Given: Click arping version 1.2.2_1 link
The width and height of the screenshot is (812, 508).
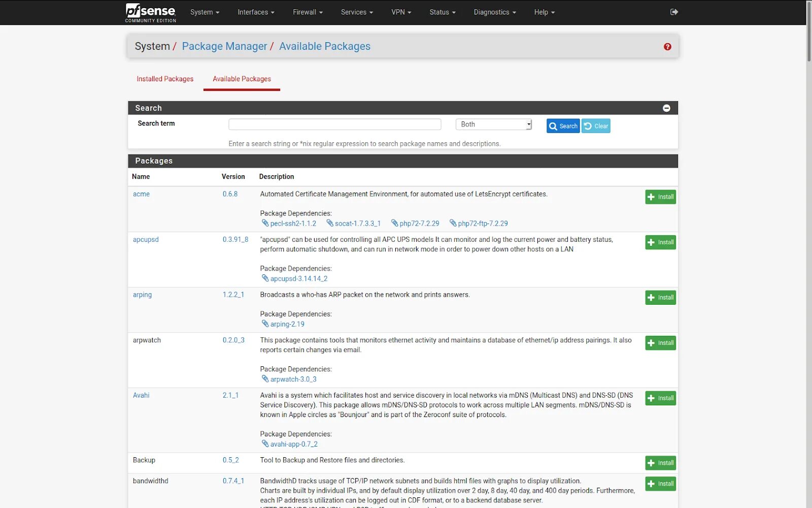Looking at the screenshot, I should [233, 295].
